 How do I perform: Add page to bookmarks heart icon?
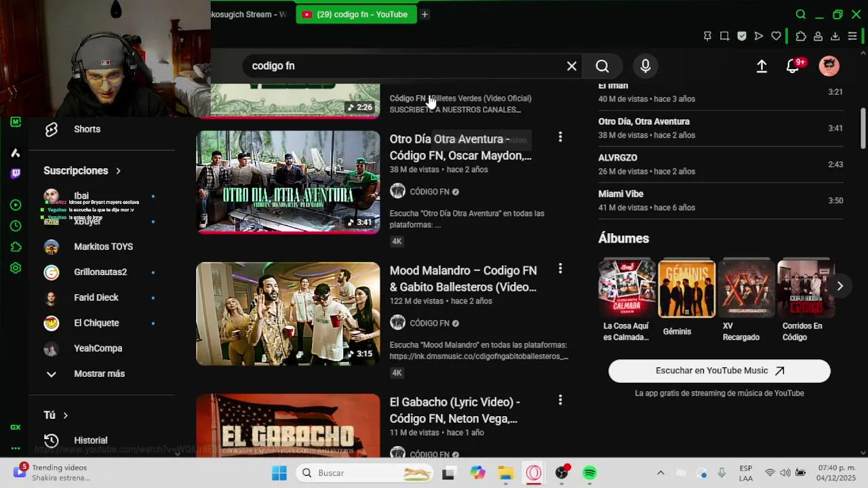(x=776, y=36)
